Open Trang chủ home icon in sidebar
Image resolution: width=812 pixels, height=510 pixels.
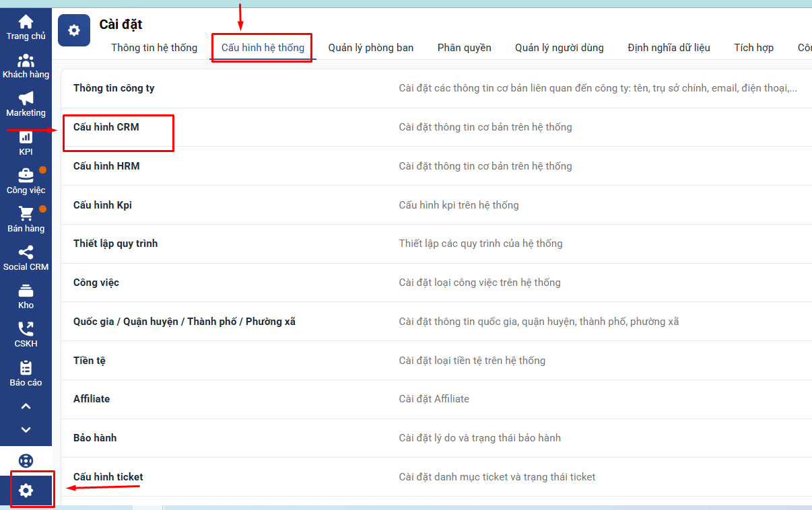26,22
